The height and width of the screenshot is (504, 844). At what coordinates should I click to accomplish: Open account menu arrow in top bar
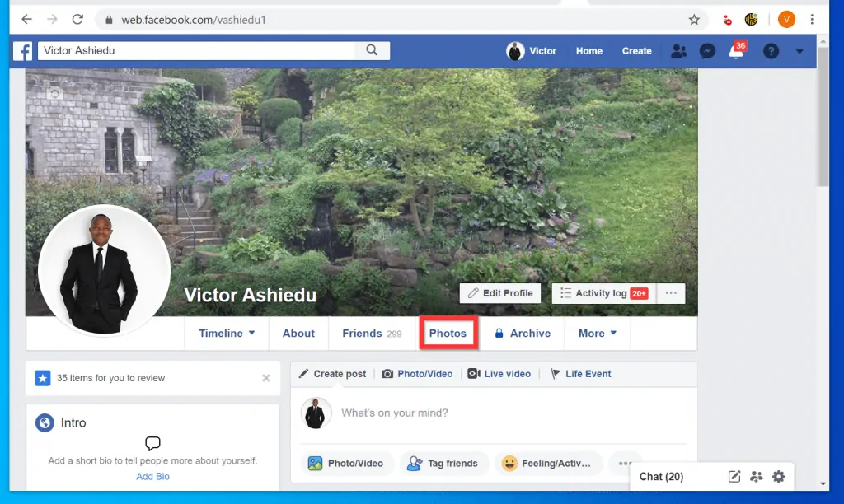(x=799, y=51)
